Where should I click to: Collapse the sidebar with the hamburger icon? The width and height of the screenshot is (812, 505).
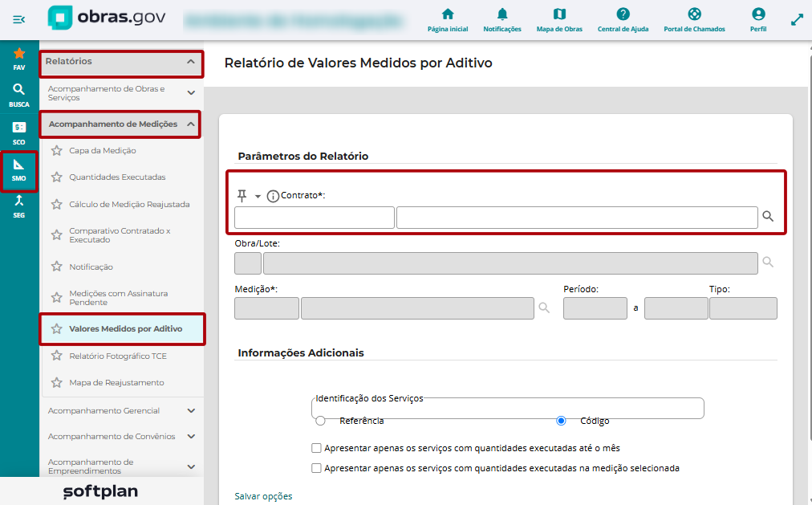[18, 20]
